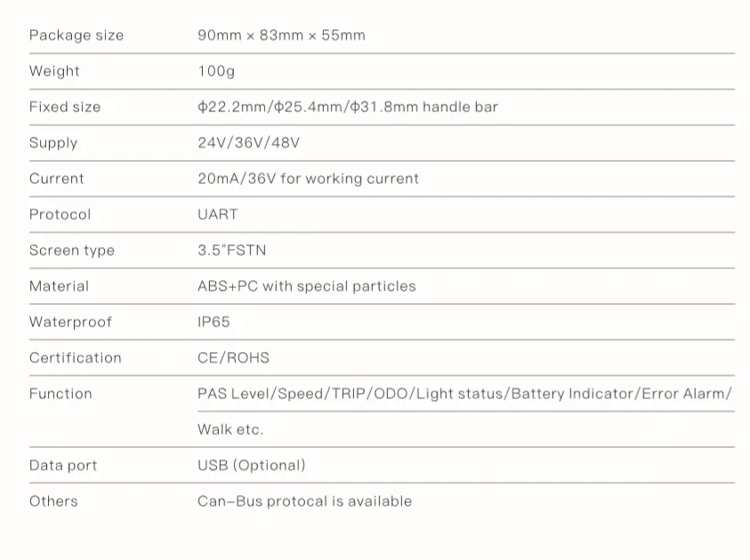Click the 24V/36V/48V supply value
The height and width of the screenshot is (560, 750).
[249, 143]
